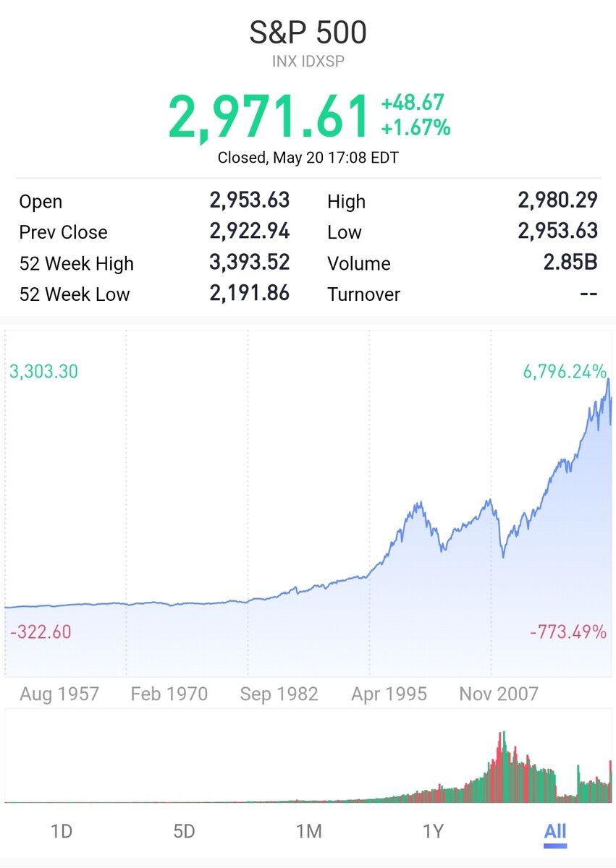This screenshot has width=616, height=868.
Task: Open the 1M chart period
Action: 310,831
